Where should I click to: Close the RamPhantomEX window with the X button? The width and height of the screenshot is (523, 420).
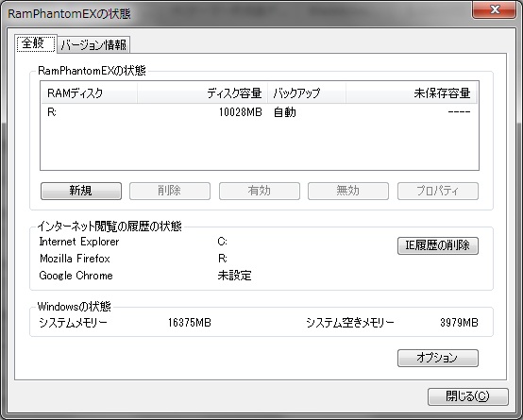pyautogui.click(x=495, y=9)
